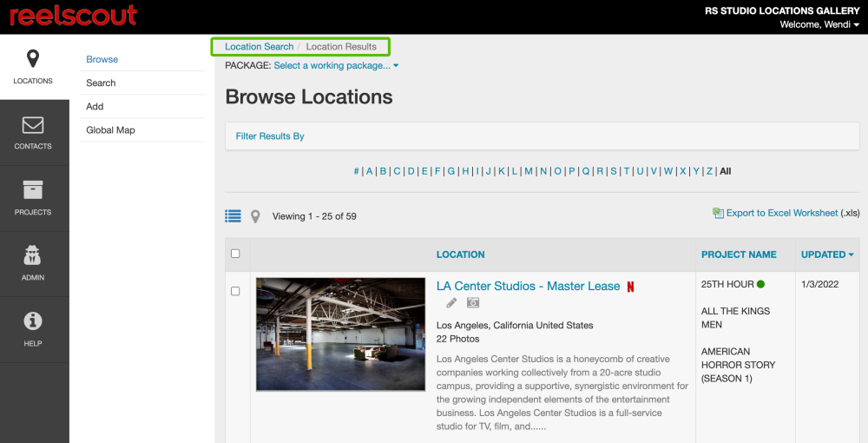
Task: Switch to list view icon
Action: coord(233,216)
